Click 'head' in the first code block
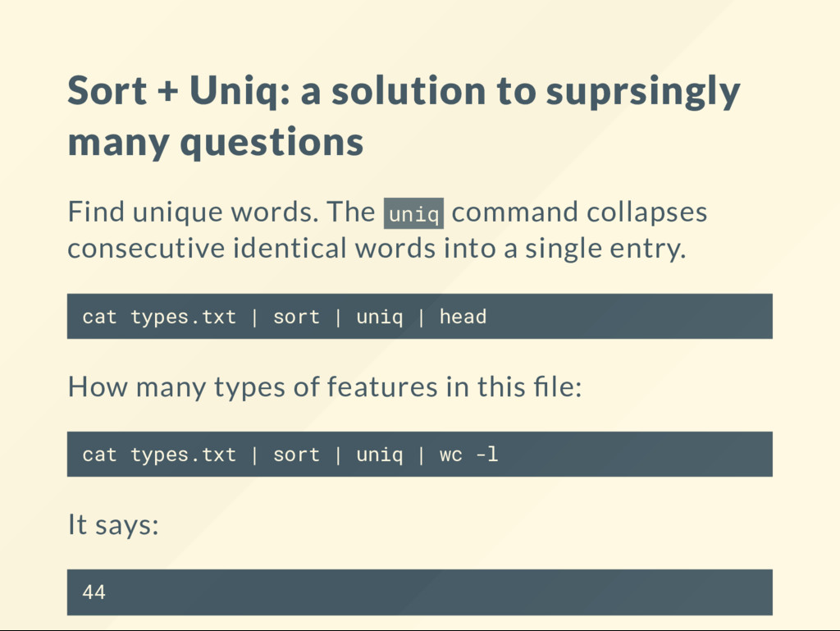This screenshot has width=840, height=631. pos(463,317)
